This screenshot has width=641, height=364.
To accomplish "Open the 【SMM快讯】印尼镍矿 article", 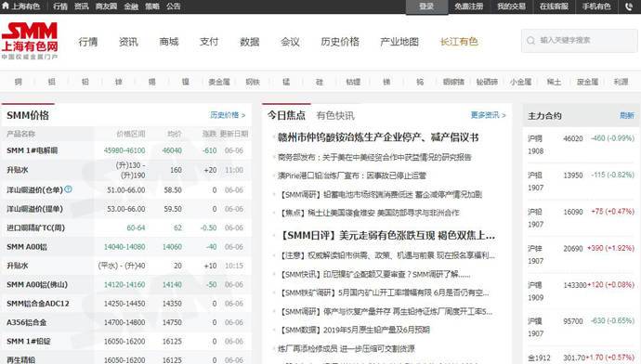I will [x=375, y=274].
